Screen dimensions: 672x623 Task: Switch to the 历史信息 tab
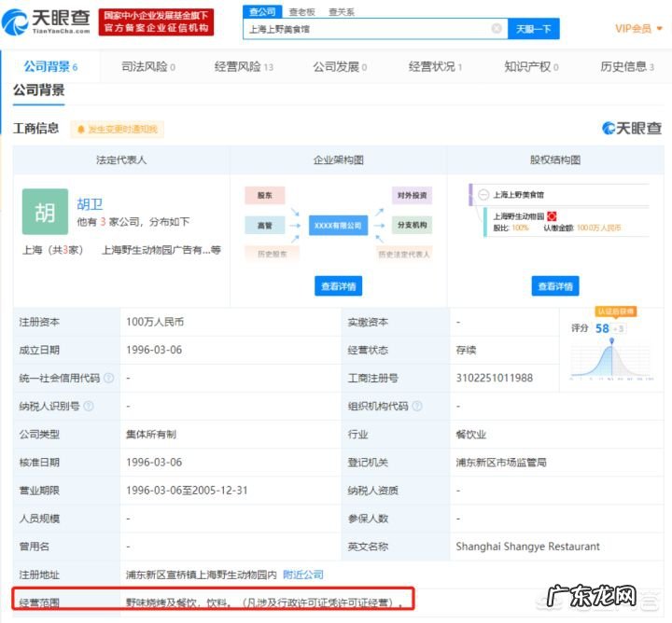(x=626, y=67)
